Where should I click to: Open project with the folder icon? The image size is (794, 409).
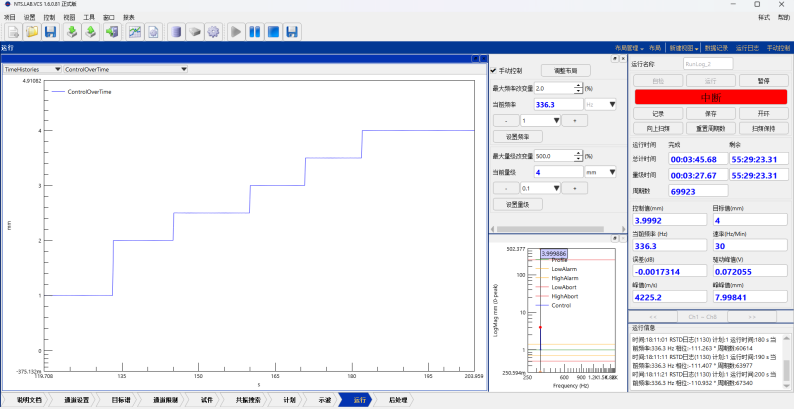point(32,32)
